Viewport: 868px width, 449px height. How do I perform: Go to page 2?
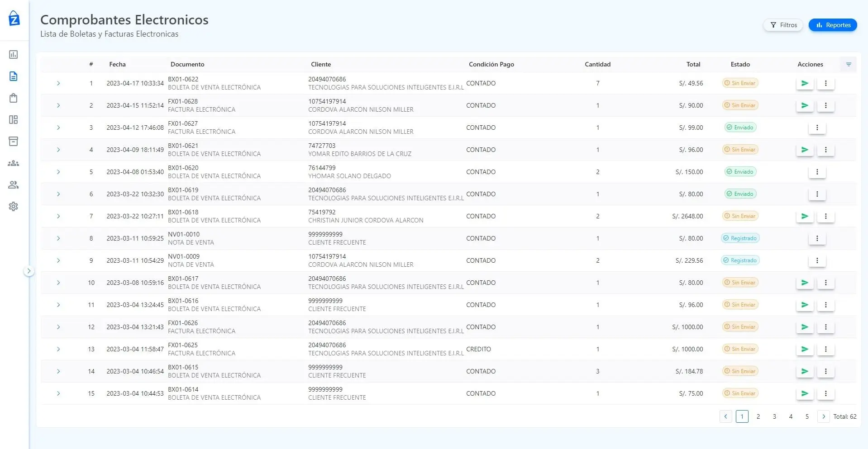758,416
